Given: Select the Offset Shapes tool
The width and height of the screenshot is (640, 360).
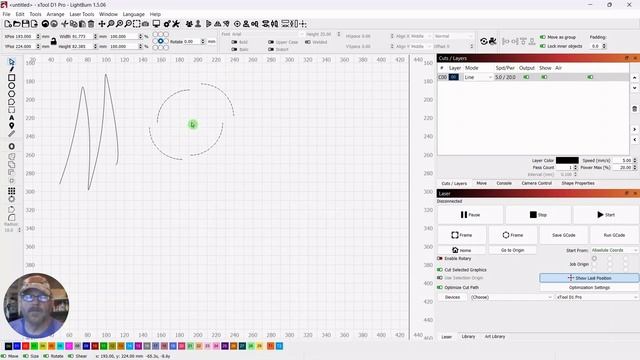Looking at the screenshot, I should coord(11,146).
